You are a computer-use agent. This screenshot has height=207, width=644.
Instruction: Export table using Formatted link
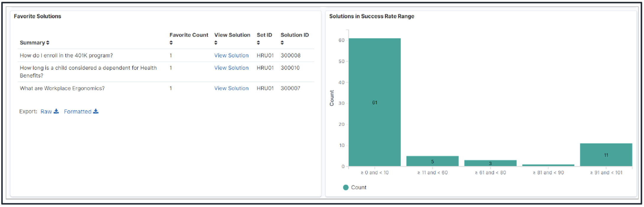coord(77,112)
